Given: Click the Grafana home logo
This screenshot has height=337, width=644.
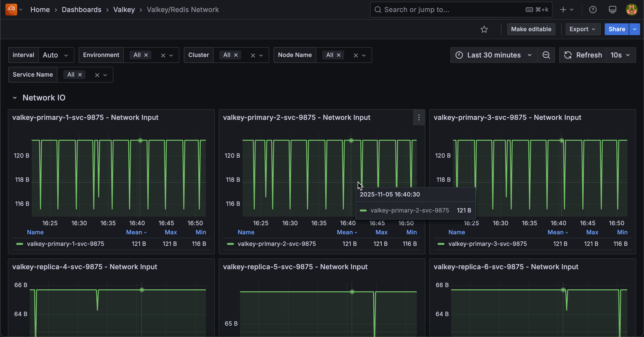Looking at the screenshot, I should 11,10.
